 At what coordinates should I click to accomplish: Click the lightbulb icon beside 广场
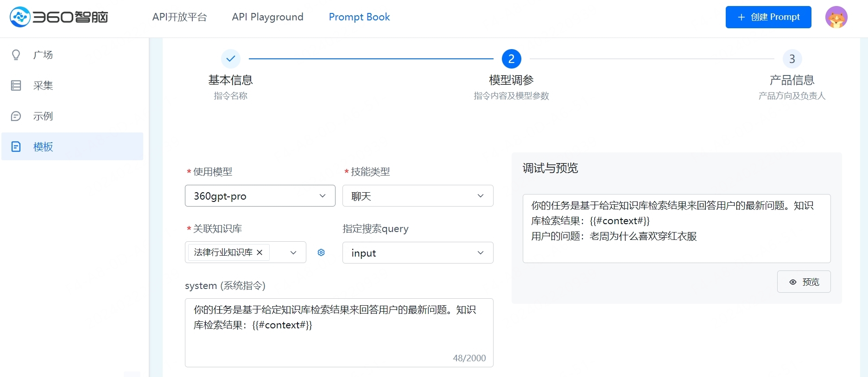pyautogui.click(x=16, y=55)
